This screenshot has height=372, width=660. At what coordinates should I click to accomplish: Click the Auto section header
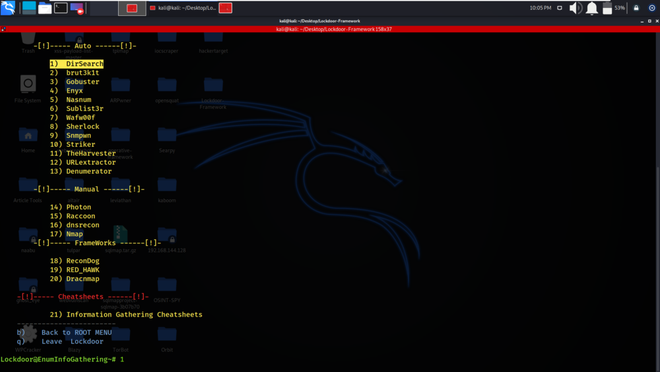click(x=85, y=46)
